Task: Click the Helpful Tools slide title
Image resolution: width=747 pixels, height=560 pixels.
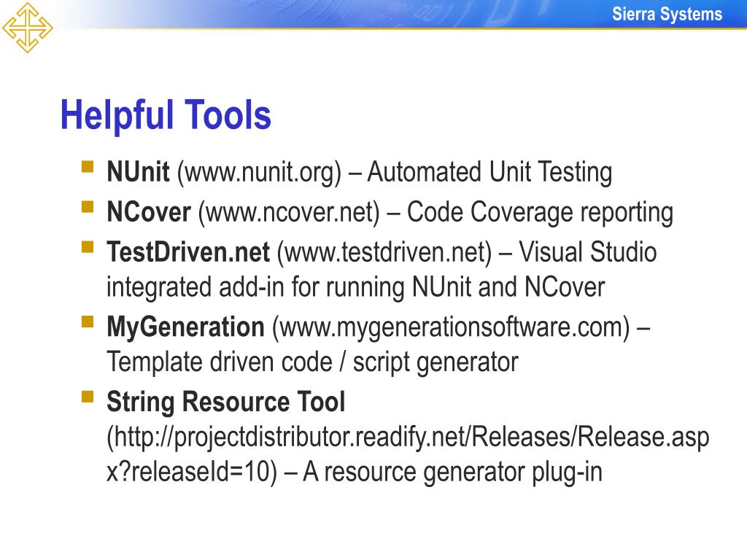Action: pos(166,115)
